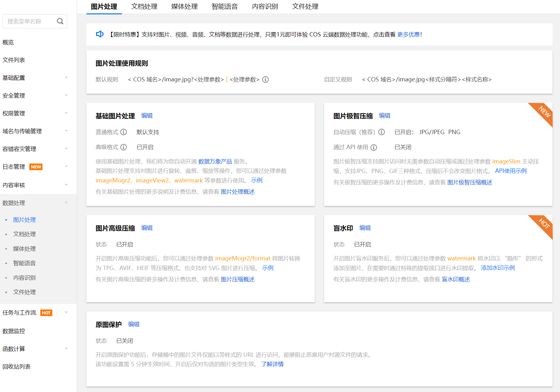
Task: Open the 更多优惠 promotion link
Action: coord(408,34)
